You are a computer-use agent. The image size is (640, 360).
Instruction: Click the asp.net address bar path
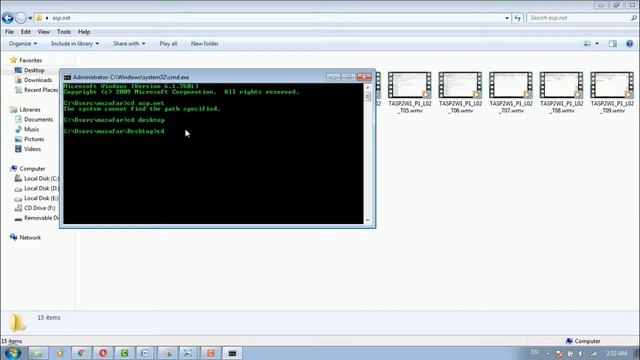click(61, 18)
